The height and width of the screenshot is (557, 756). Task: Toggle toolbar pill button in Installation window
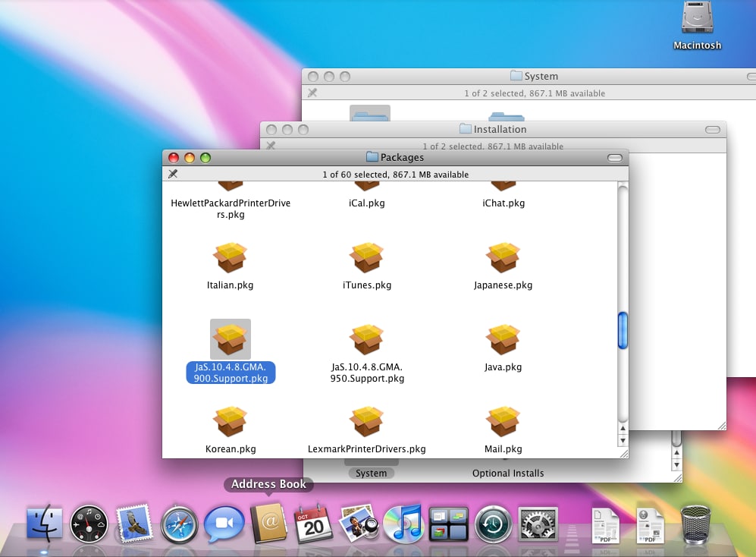tap(713, 130)
